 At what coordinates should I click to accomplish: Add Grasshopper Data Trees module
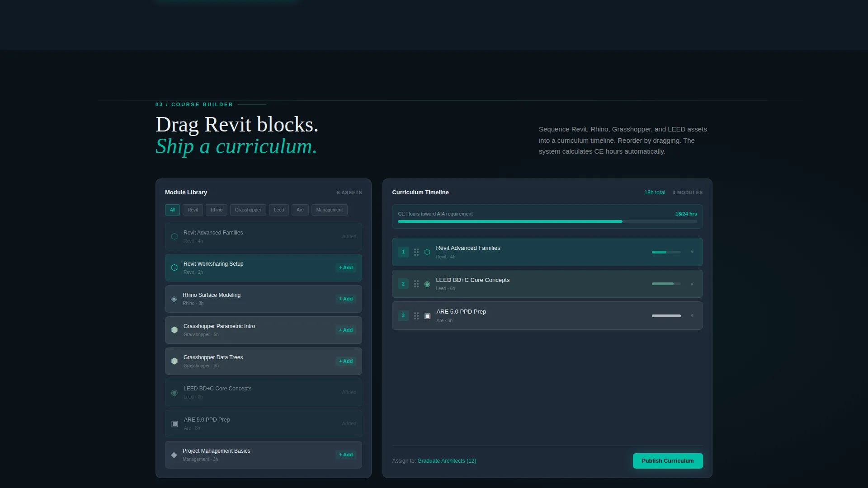346,361
